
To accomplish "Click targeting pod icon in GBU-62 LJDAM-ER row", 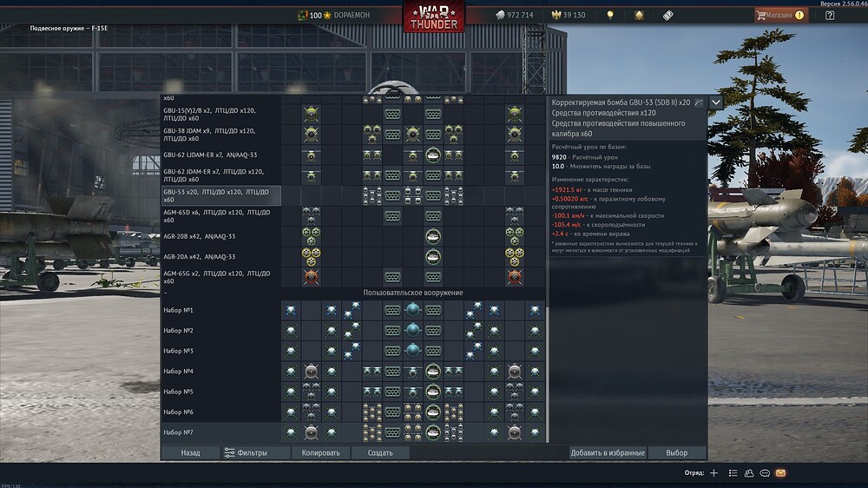I will click(x=433, y=155).
